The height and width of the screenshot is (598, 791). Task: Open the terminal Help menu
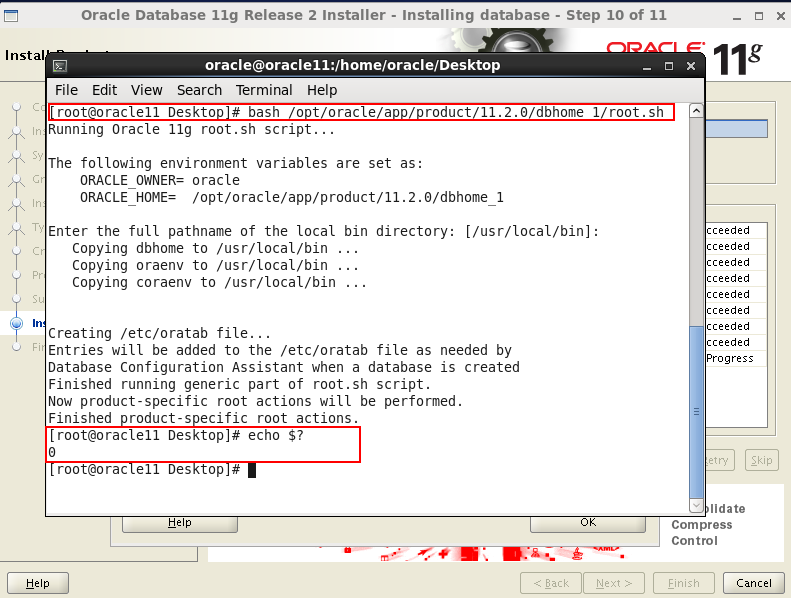pos(322,90)
